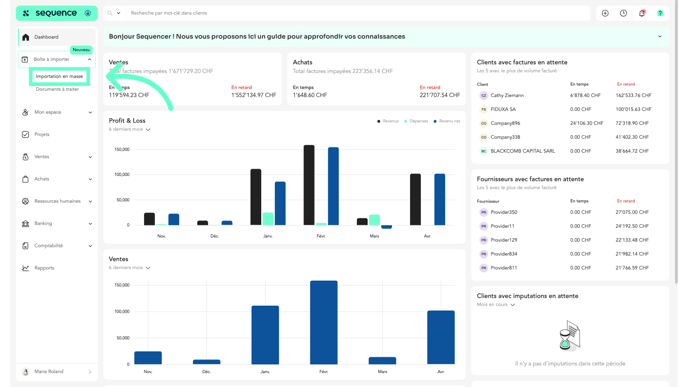
Task: Open the Dashboard home icon
Action: pyautogui.click(x=25, y=37)
